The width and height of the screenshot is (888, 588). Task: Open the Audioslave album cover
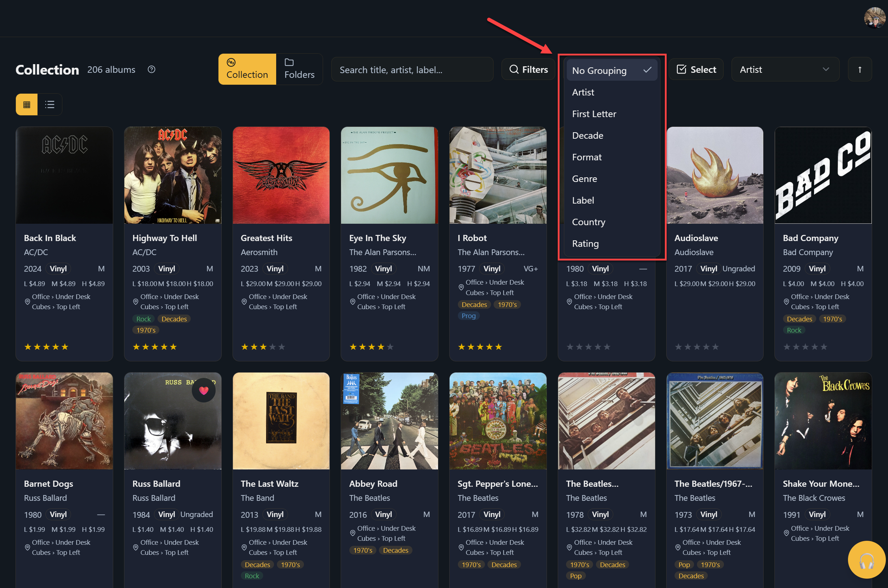(715, 175)
